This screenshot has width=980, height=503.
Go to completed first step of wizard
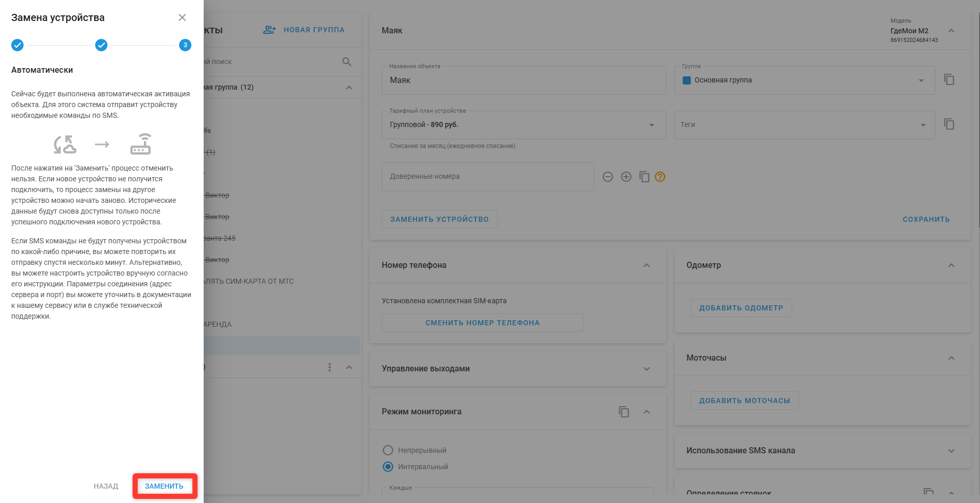pyautogui.click(x=17, y=45)
